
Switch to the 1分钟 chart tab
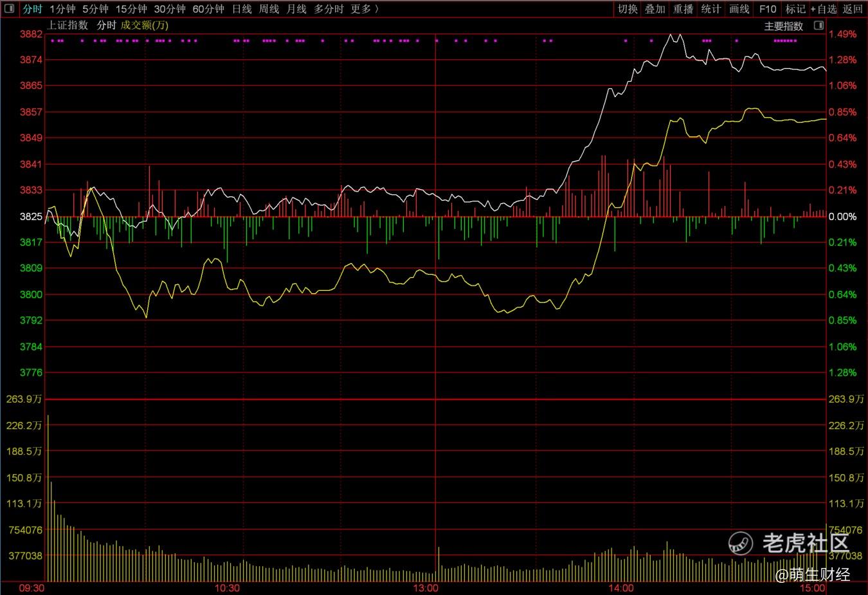pyautogui.click(x=62, y=9)
